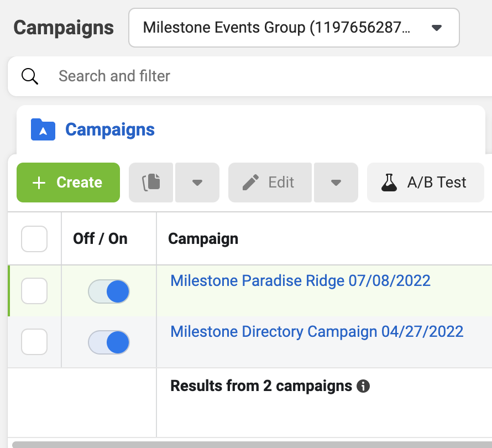This screenshot has width=492, height=448.
Task: Open Milestone Events Group account dropdown
Action: tap(294, 28)
